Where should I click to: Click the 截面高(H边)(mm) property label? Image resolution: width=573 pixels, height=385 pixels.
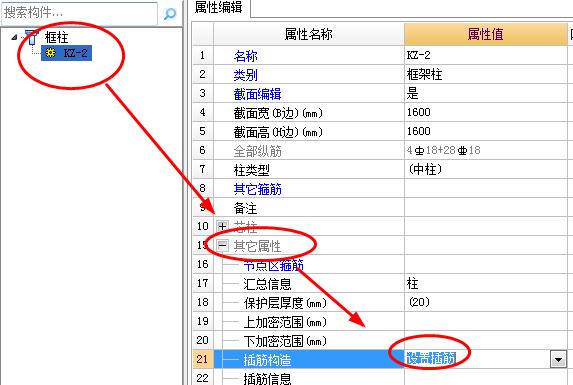pos(278,132)
